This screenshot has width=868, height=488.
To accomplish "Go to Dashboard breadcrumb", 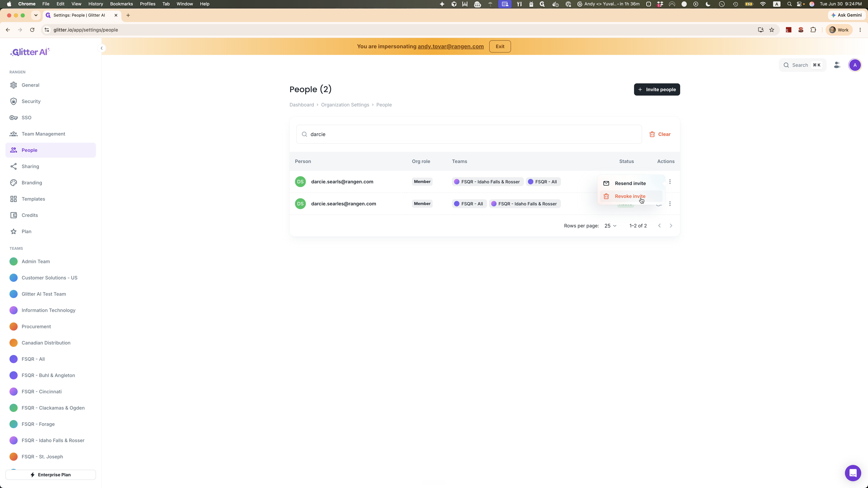I will pyautogui.click(x=302, y=105).
